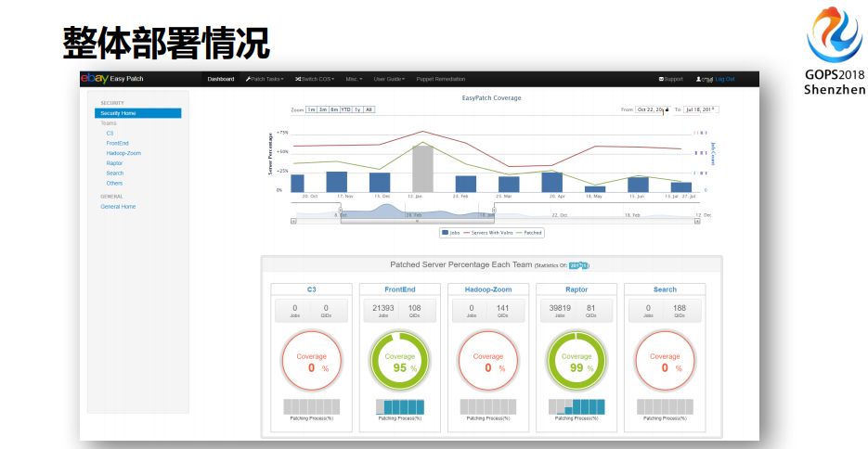The width and height of the screenshot is (868, 449).
Task: Click the chart scrollbar right arrow
Action: point(697,221)
